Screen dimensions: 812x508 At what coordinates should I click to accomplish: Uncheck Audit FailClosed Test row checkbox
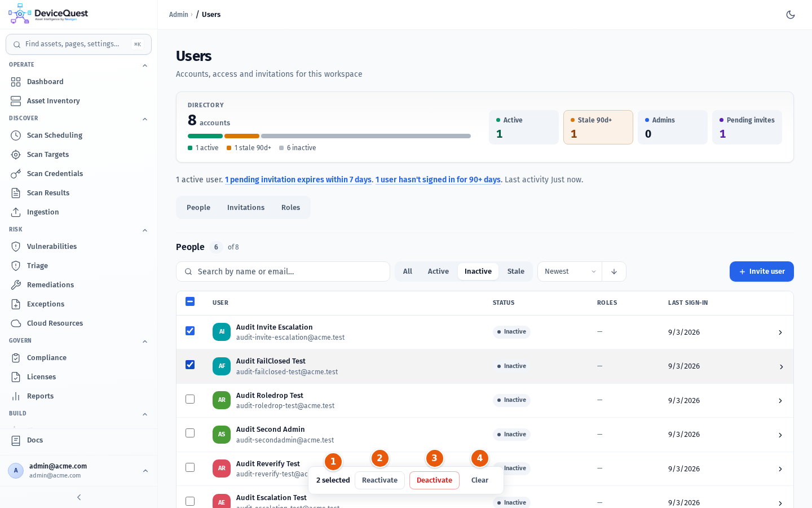190,365
